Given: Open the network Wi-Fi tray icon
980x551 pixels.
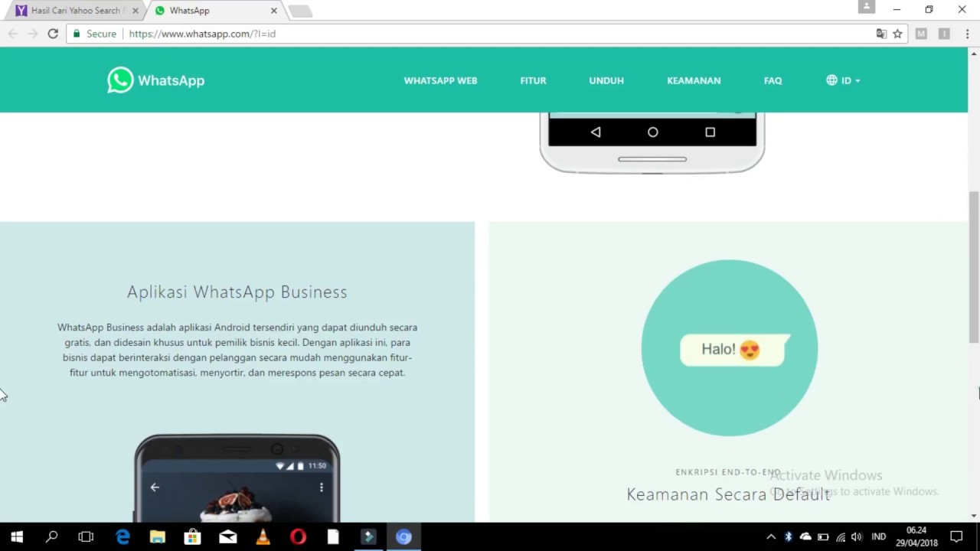Looking at the screenshot, I should click(x=841, y=537).
